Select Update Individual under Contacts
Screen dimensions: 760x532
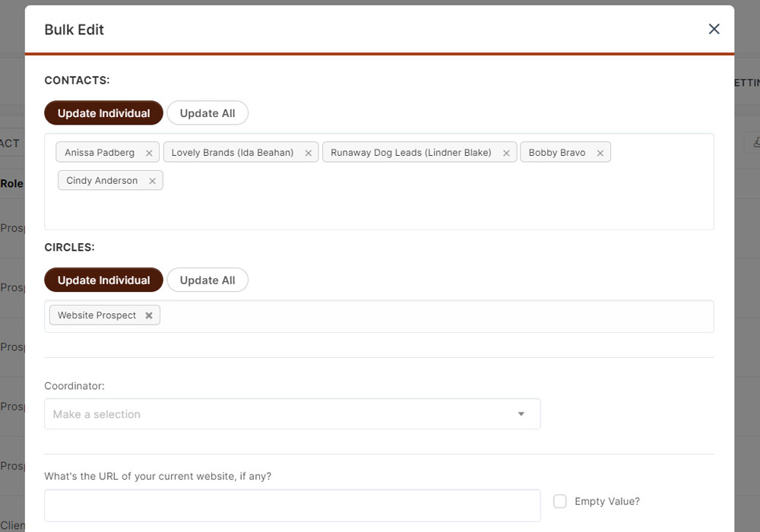(x=103, y=113)
